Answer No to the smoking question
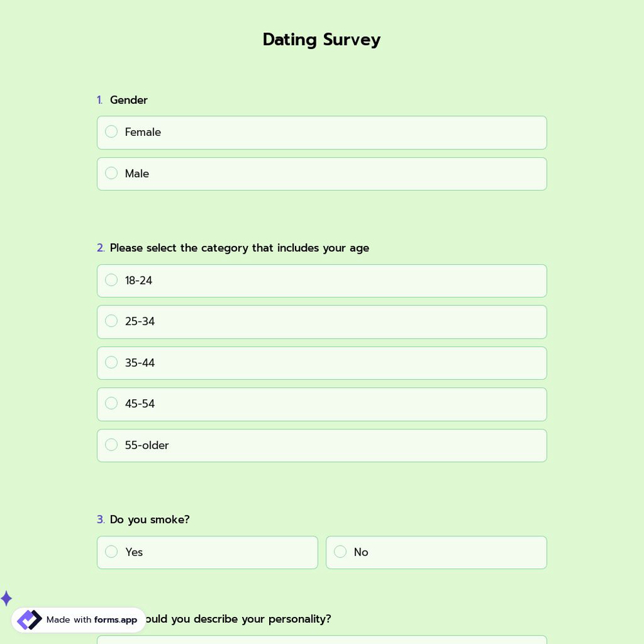This screenshot has height=644, width=644. 340,551
